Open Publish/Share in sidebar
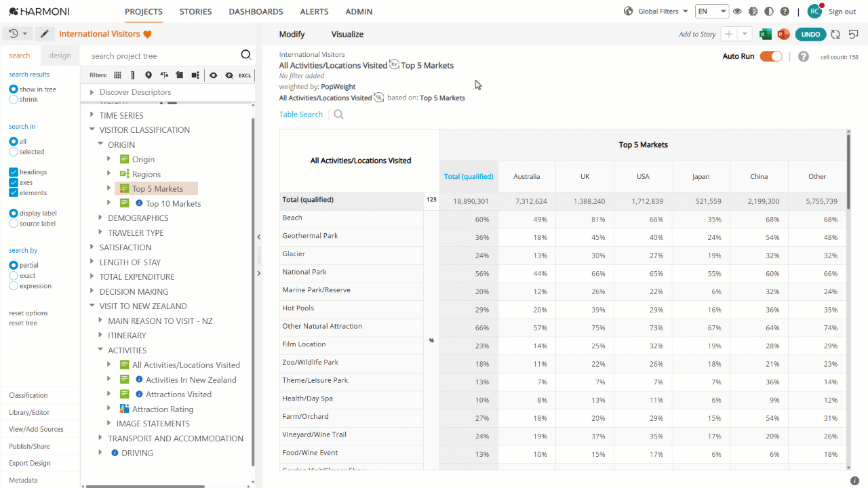This screenshot has height=488, width=868. click(x=30, y=446)
